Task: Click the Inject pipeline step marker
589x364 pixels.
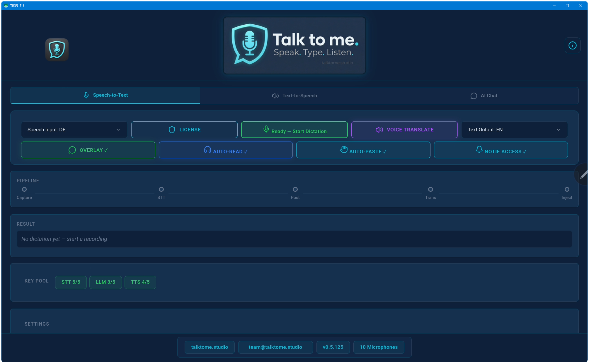Action: pyautogui.click(x=567, y=189)
